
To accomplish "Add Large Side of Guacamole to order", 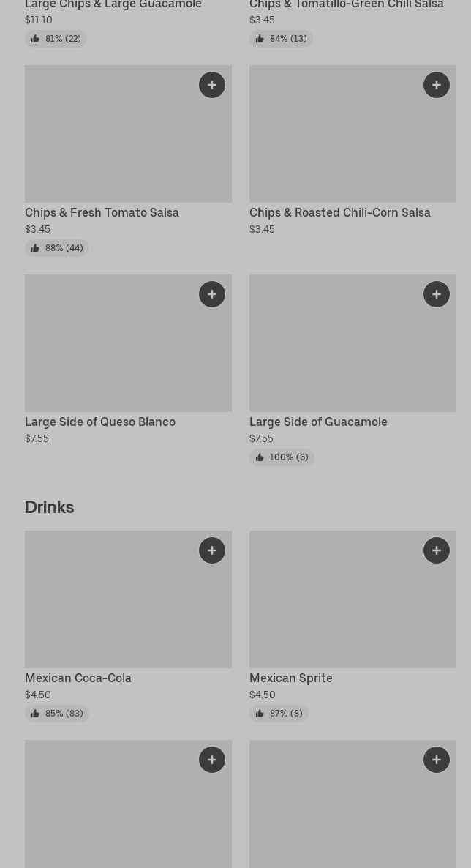I will 437,294.
